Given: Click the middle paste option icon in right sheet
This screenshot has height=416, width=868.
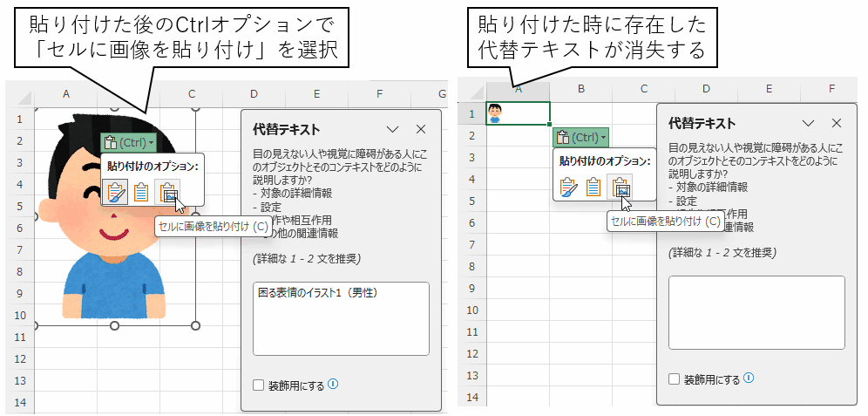Looking at the screenshot, I should (593, 187).
